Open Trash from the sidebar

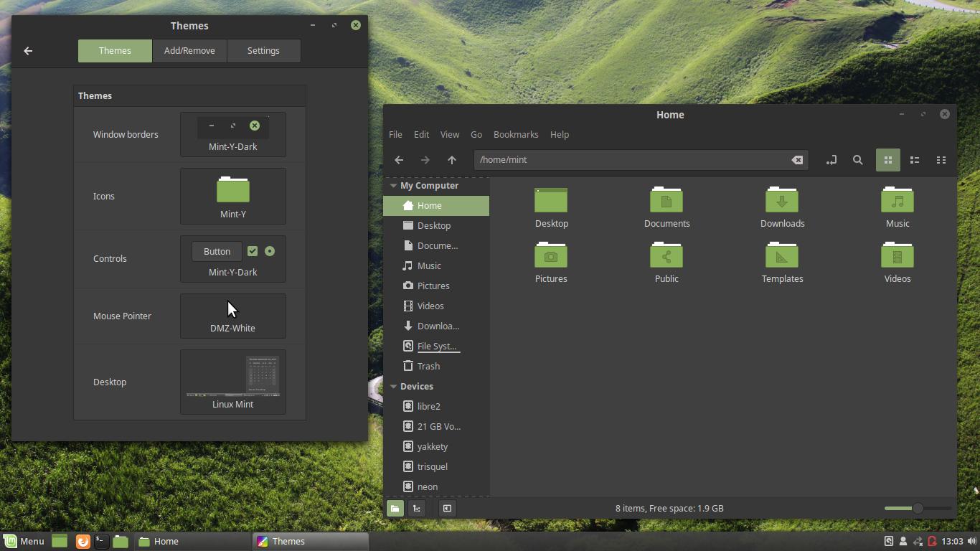(436, 367)
